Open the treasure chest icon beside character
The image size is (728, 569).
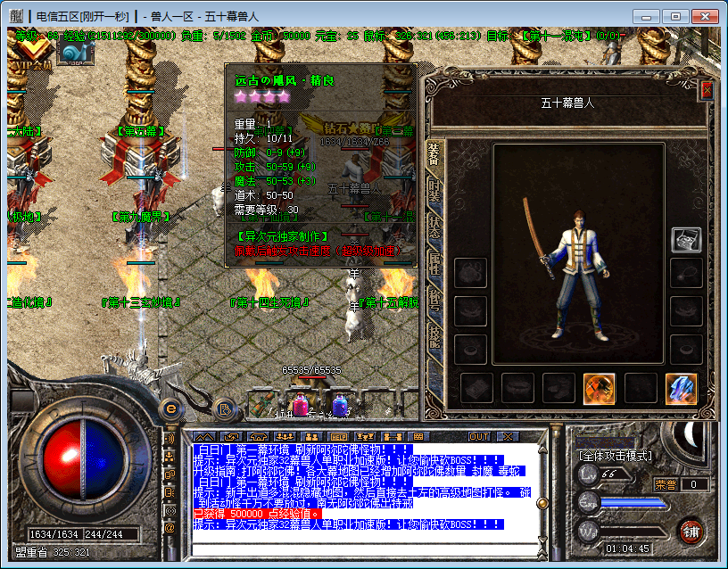[686, 240]
